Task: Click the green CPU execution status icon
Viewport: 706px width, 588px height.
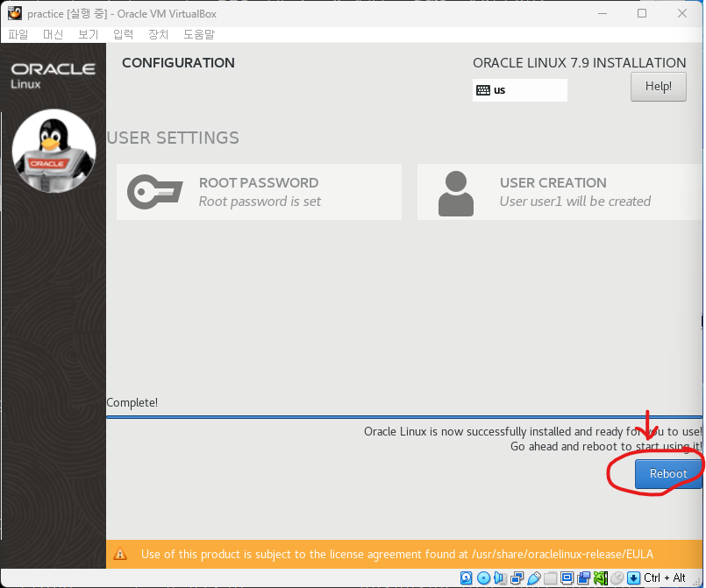Action: [x=601, y=577]
